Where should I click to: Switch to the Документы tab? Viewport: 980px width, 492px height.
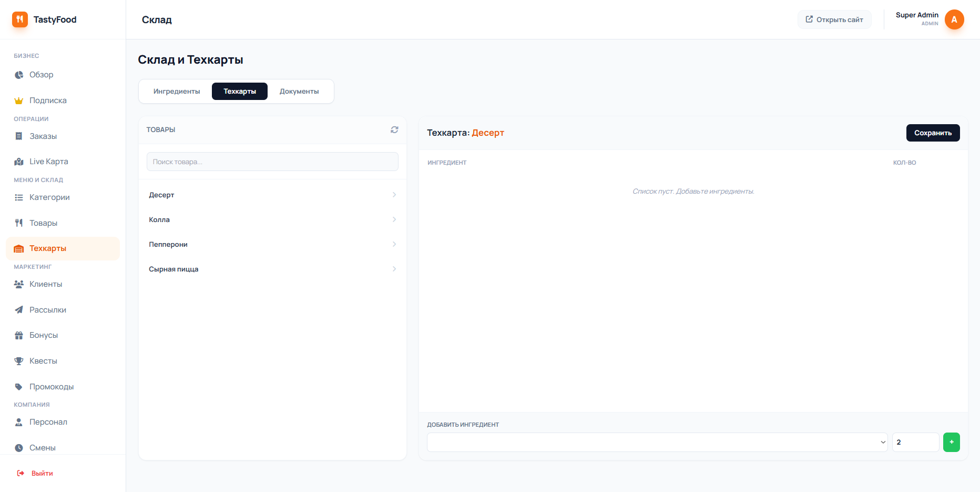pos(299,91)
